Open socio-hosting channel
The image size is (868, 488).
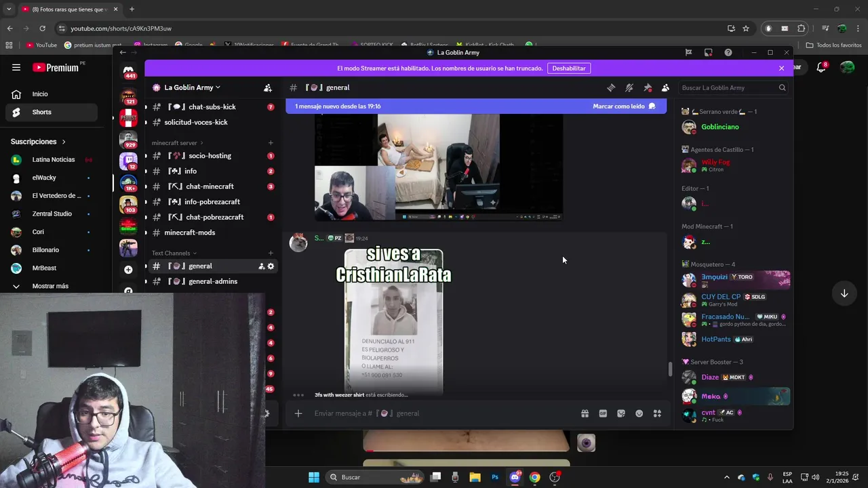pos(212,156)
